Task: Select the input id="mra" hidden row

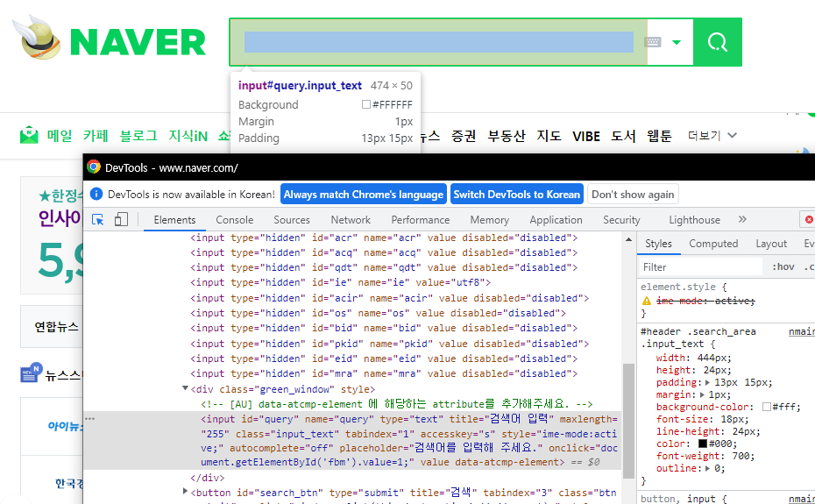Action: 384,373
